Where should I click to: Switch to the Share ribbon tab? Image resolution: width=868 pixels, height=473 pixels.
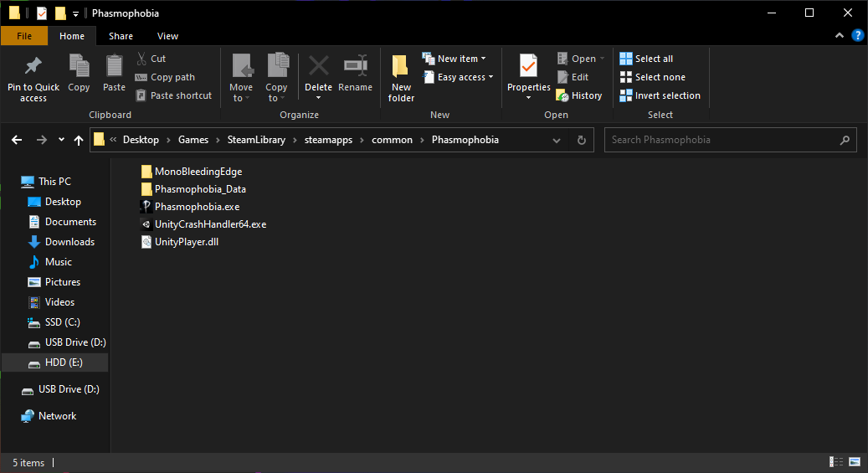[x=121, y=36]
